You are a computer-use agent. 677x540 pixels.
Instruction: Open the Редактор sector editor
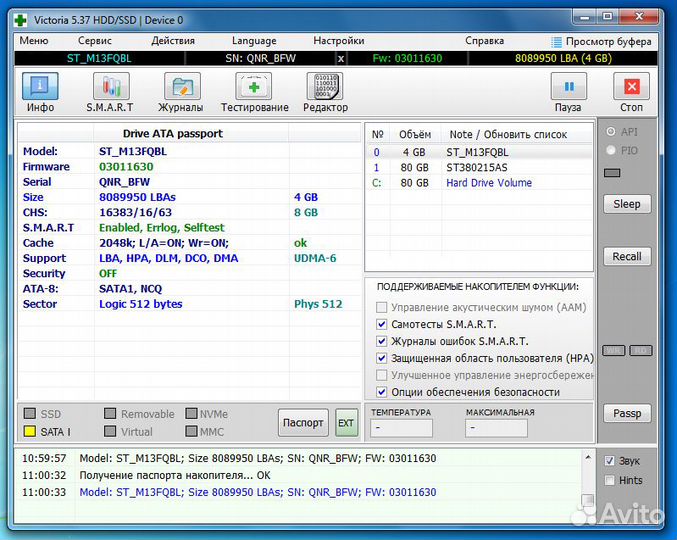pos(325,92)
